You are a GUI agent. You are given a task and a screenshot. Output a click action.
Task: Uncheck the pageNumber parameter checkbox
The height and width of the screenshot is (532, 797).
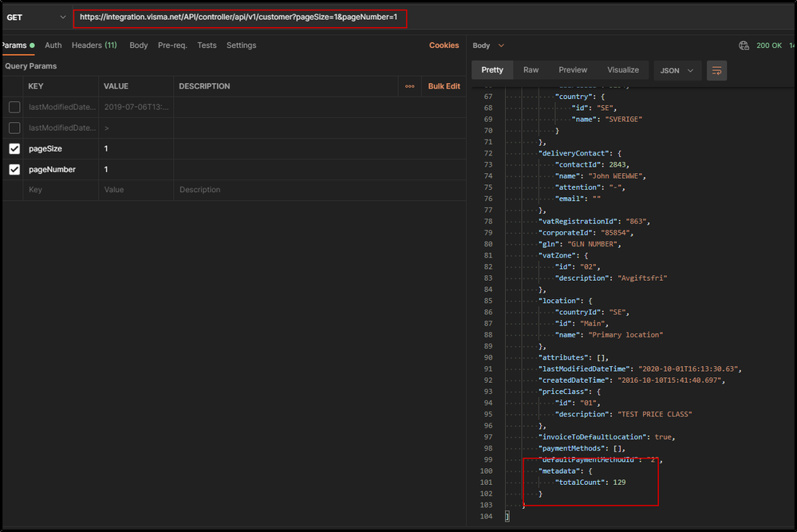[x=14, y=169]
